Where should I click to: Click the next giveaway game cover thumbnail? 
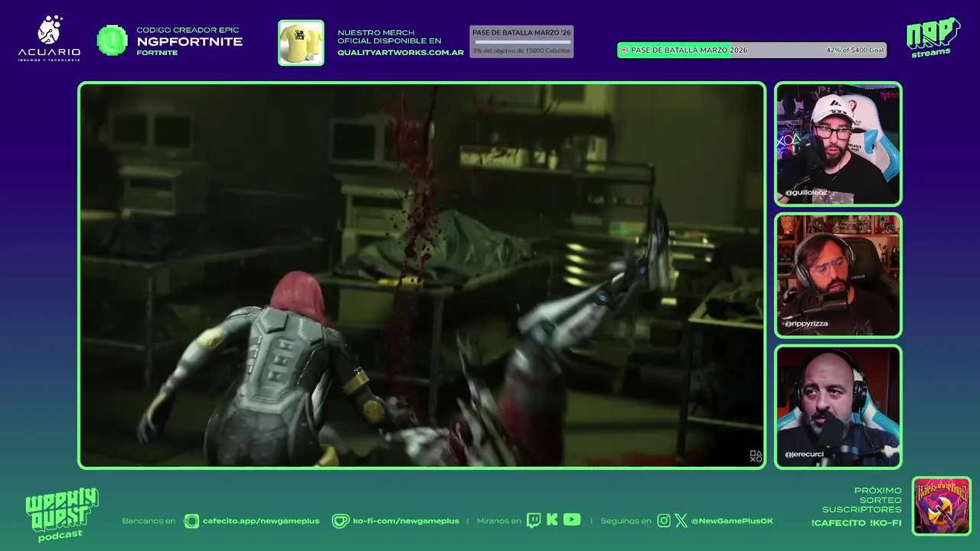click(x=942, y=506)
